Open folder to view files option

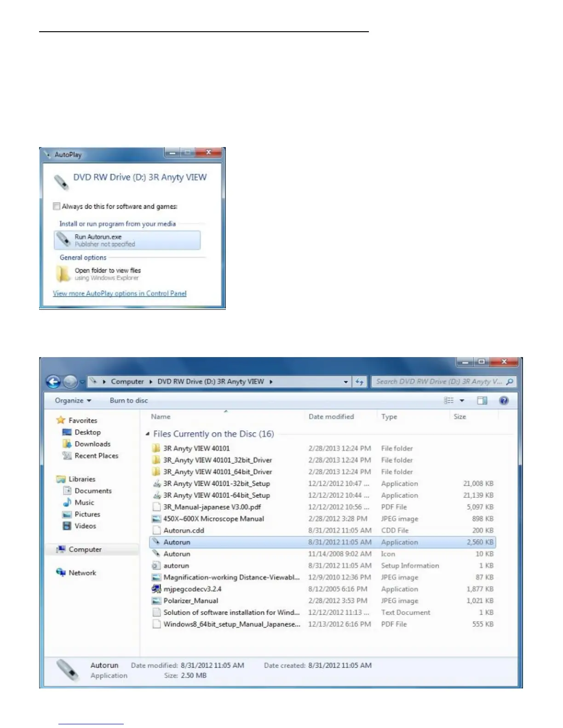click(108, 274)
